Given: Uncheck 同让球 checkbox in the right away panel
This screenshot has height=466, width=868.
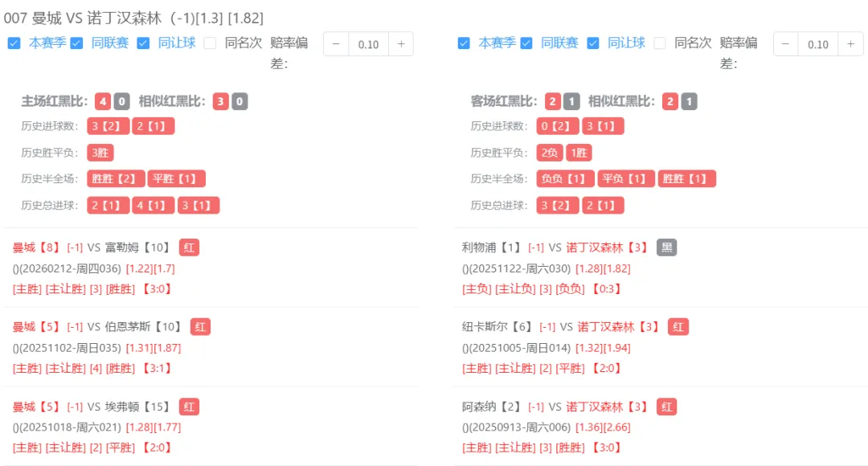Looking at the screenshot, I should pyautogui.click(x=593, y=43).
